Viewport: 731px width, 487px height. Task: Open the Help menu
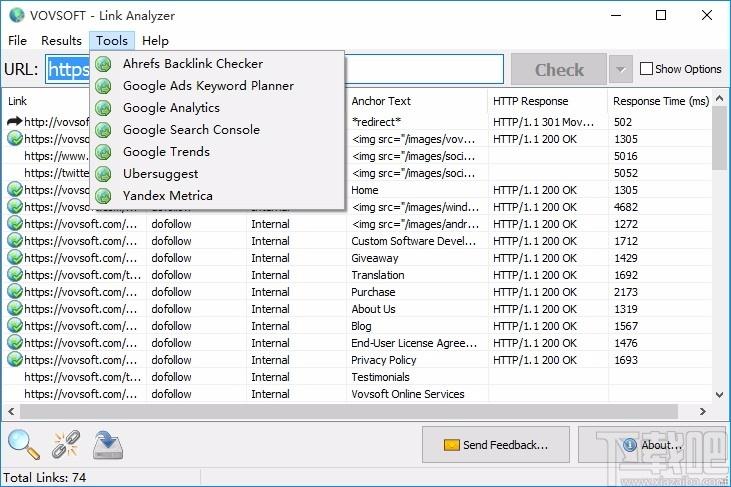pyautogui.click(x=155, y=41)
